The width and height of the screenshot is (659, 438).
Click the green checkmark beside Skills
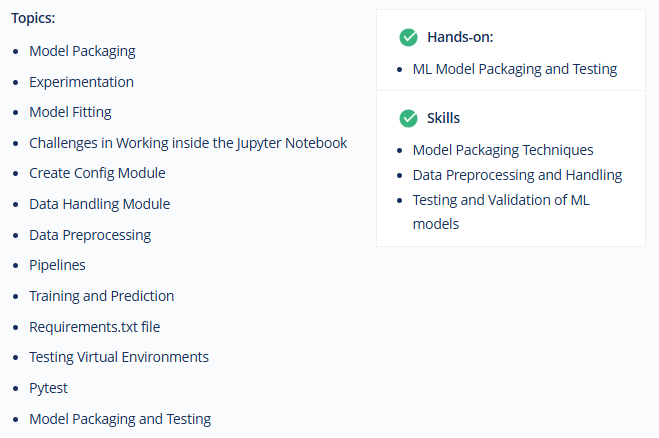click(x=408, y=118)
